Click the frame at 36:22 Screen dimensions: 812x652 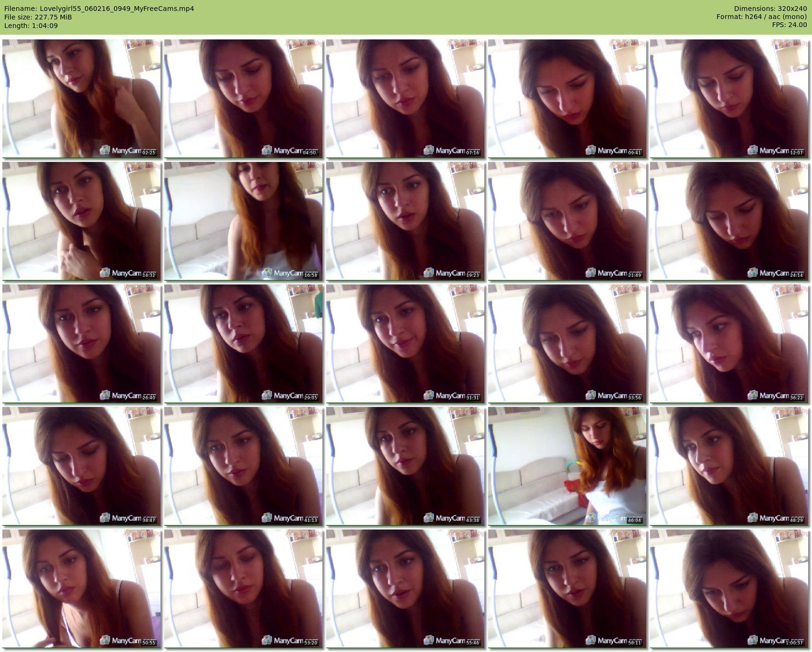729,343
